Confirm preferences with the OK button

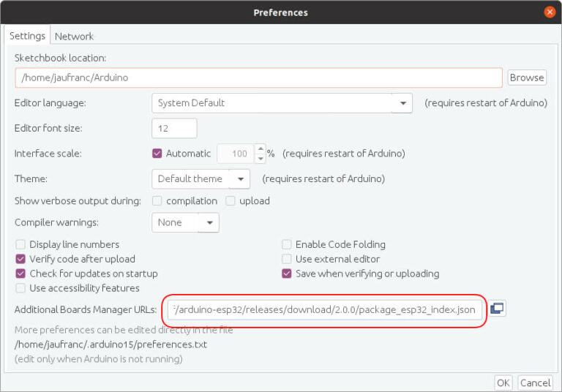[x=503, y=382]
